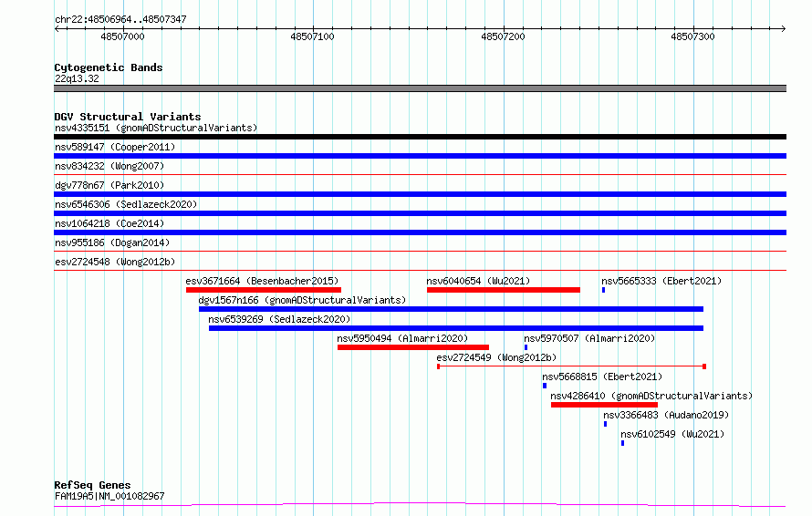Viewport: 812px width, 516px height.
Task: Click the thin red esv2724549 variant line
Action: tap(572, 366)
